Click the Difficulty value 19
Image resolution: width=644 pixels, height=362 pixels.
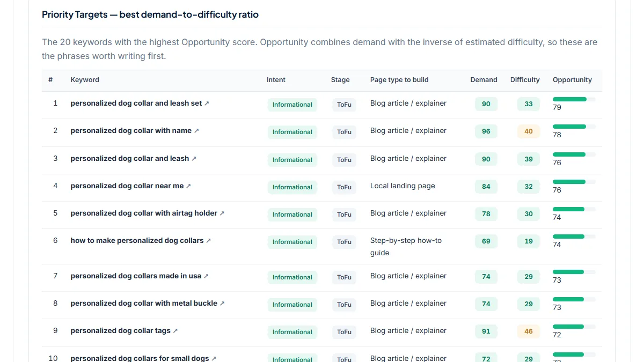pyautogui.click(x=529, y=241)
